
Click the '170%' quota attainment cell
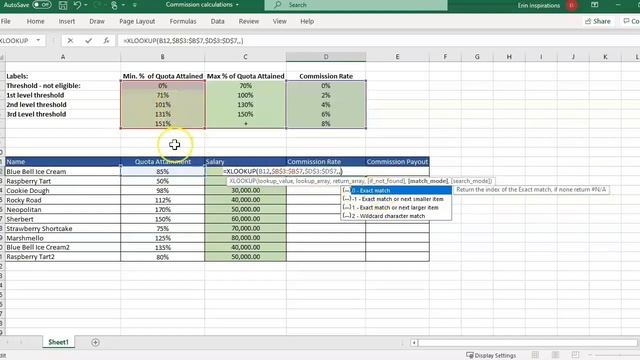point(162,209)
